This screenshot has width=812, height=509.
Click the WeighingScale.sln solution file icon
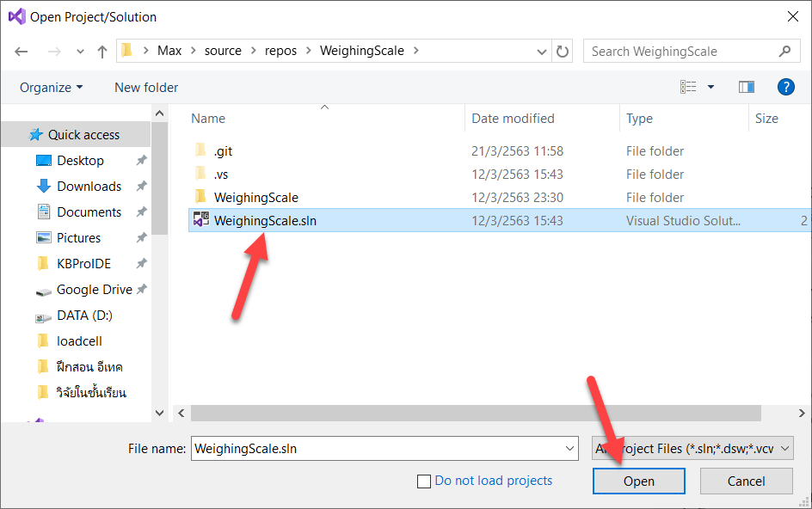tap(201, 219)
